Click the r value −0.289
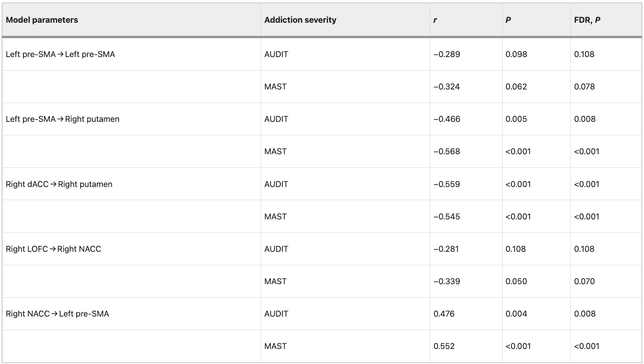 [447, 54]
